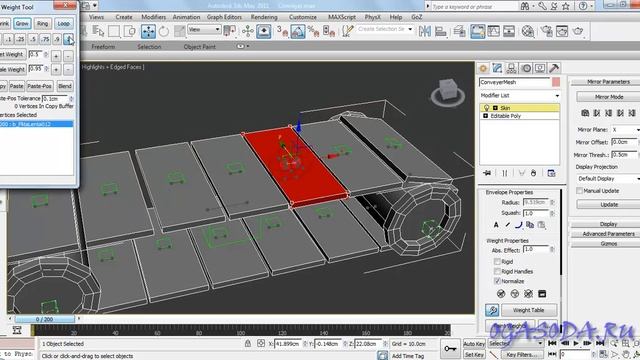This screenshot has height=360, width=640.
Task: Select the Move tool in main toolbar
Action: (148, 31)
